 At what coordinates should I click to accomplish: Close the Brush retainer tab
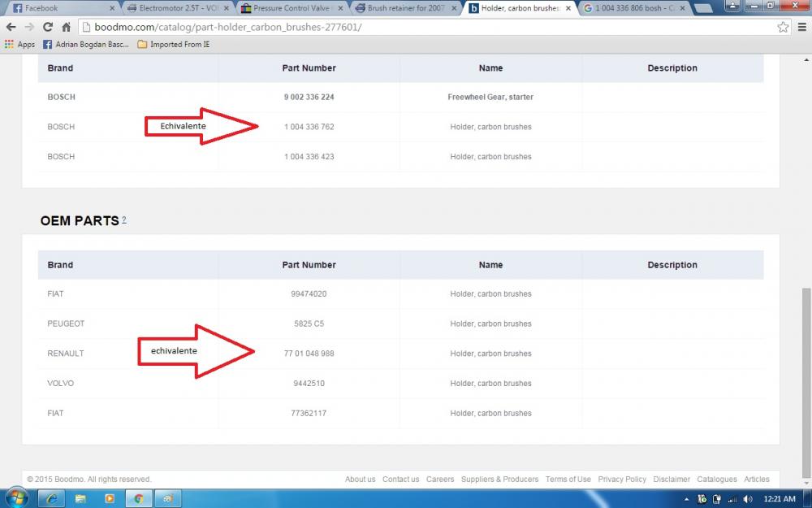pos(454,8)
